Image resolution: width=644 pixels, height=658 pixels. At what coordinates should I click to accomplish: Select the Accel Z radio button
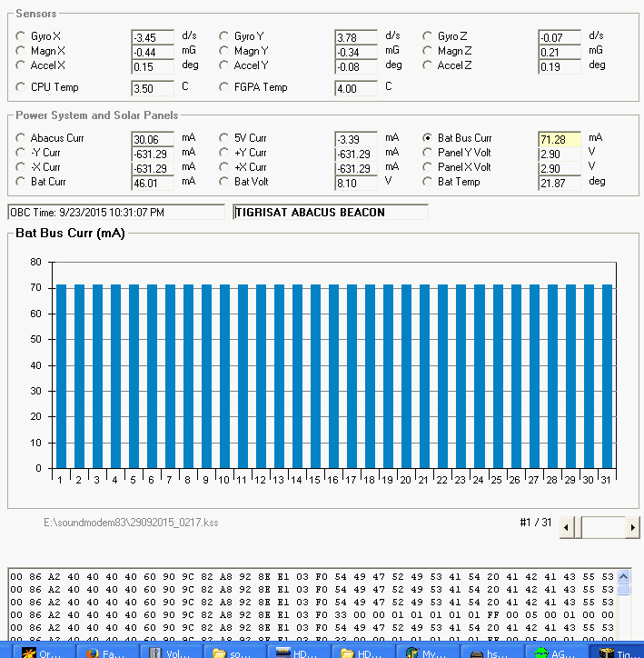[x=427, y=65]
